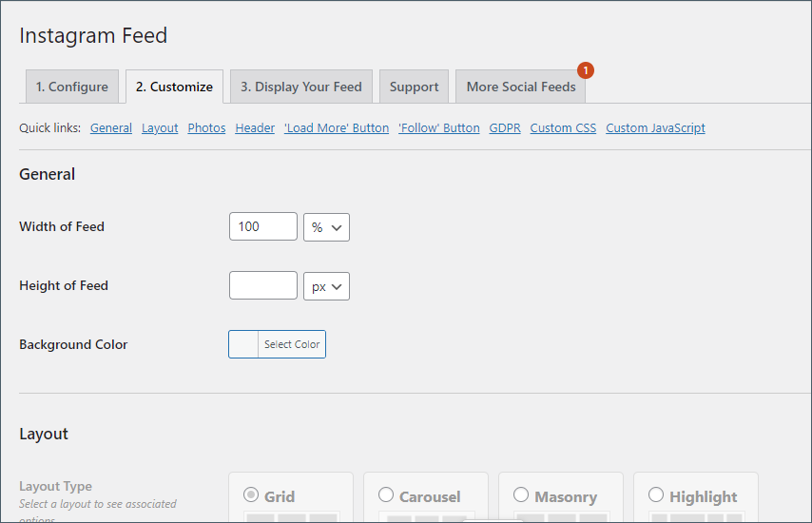Click the Layout Type label
This screenshot has height=523, width=812.
point(55,486)
